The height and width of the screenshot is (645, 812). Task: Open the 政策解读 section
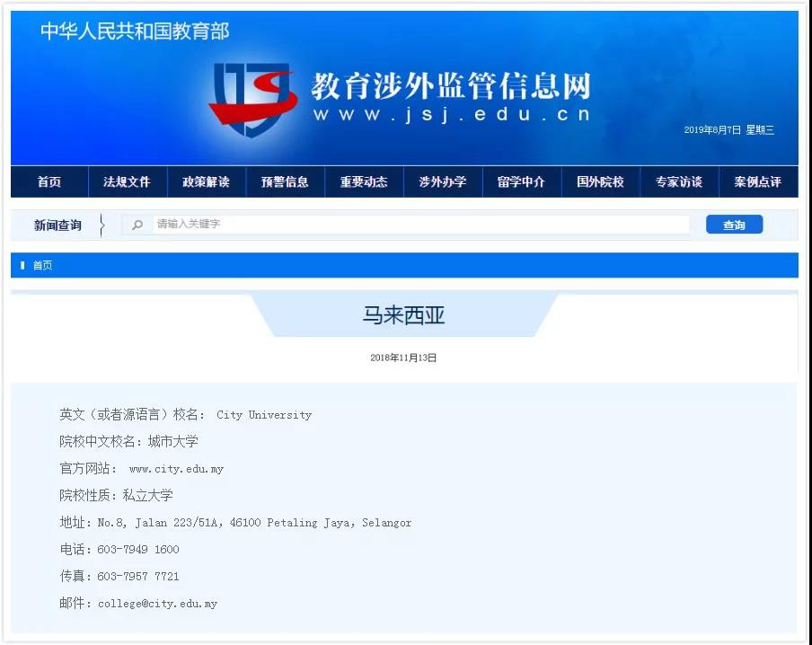[206, 181]
